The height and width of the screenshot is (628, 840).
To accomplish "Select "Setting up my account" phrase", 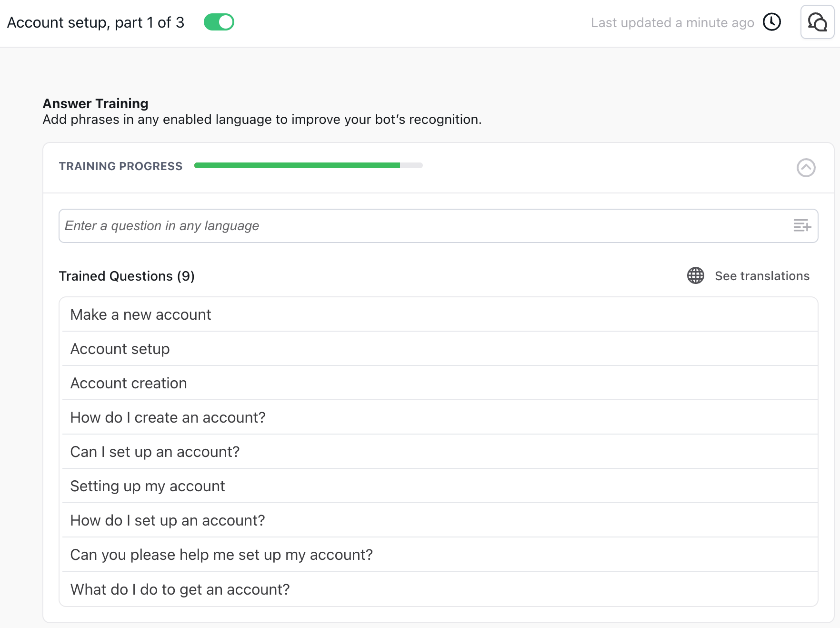I will click(x=148, y=486).
